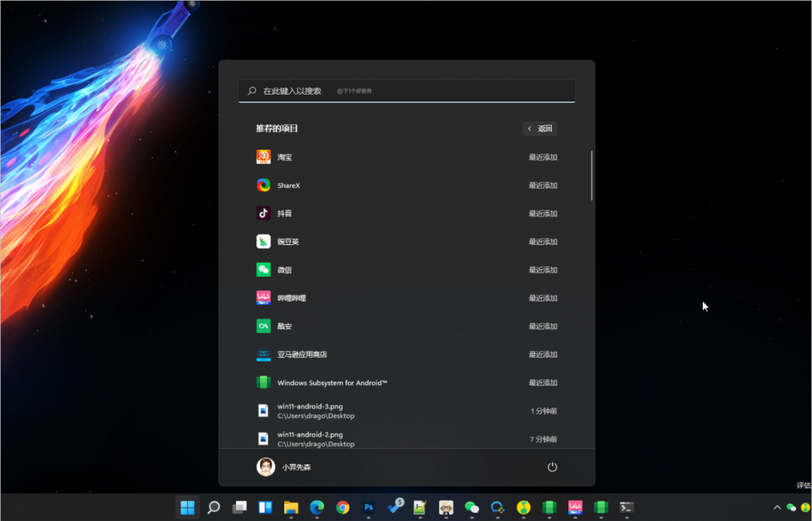Show hidden system tray icons

point(777,507)
